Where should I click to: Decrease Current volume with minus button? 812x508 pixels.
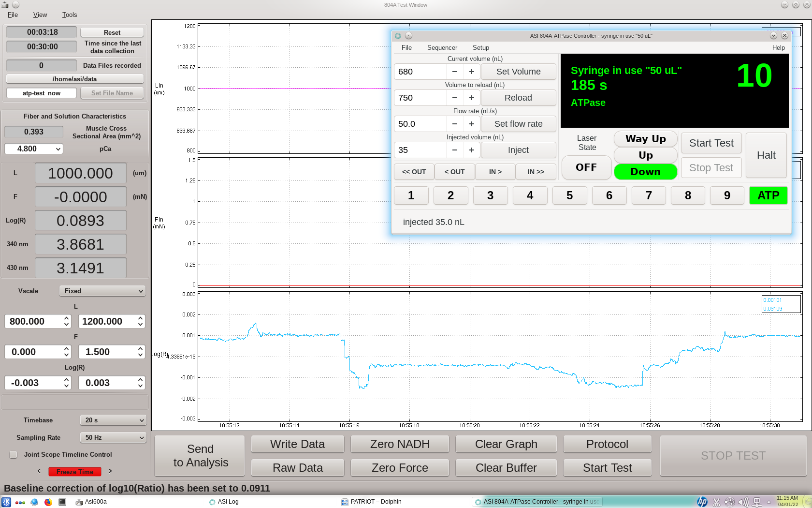click(x=454, y=72)
